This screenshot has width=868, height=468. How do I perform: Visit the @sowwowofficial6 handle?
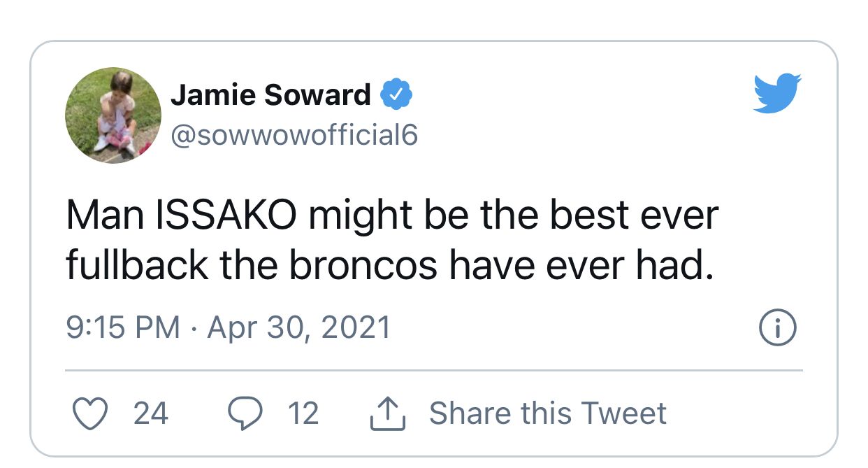[x=294, y=134]
